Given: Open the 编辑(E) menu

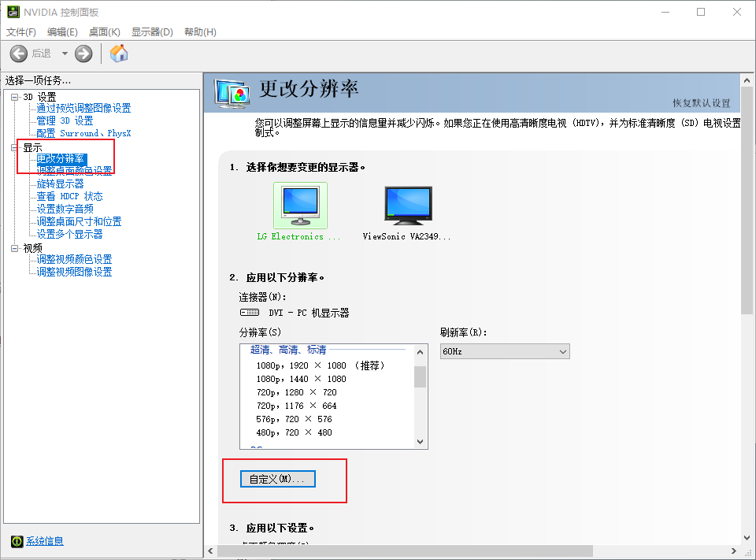Looking at the screenshot, I should click(x=62, y=32).
